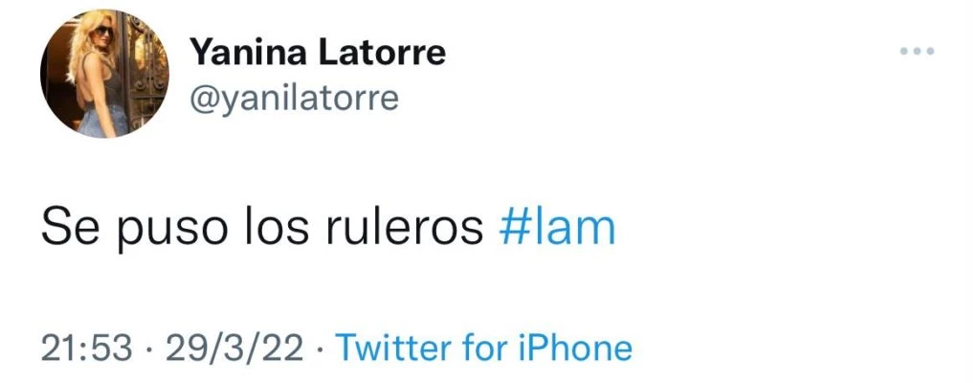This screenshot has height=383, width=980.
Task: Click the blonde woman in the avatar photo
Action: [97, 72]
